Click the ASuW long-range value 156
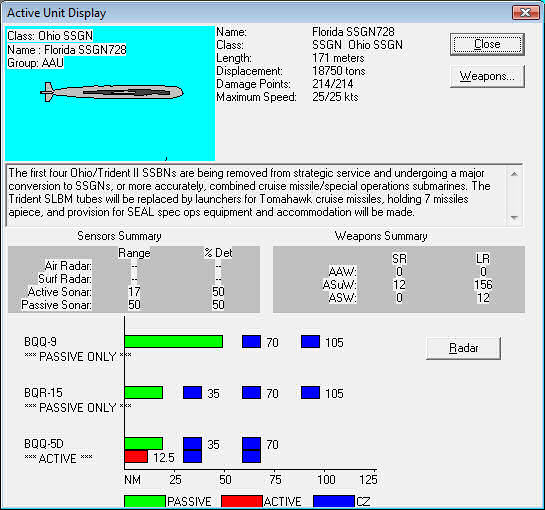Viewport: 545px width, 510px height. pyautogui.click(x=483, y=285)
